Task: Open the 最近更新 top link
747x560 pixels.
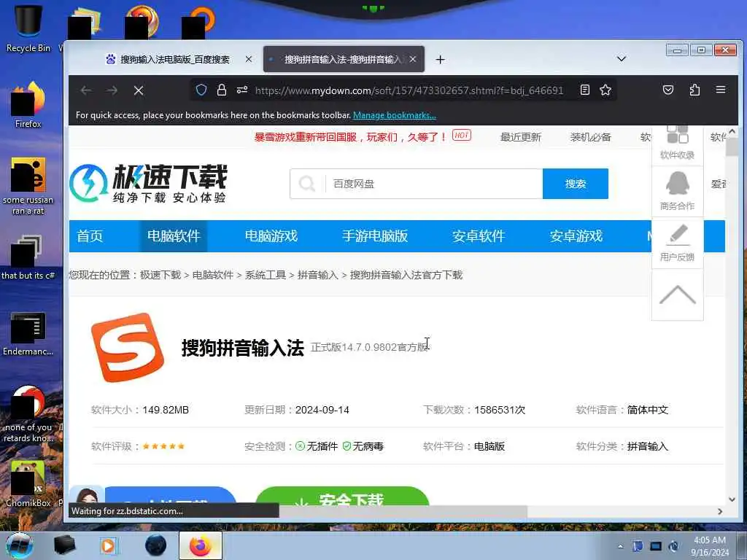Action: click(521, 137)
